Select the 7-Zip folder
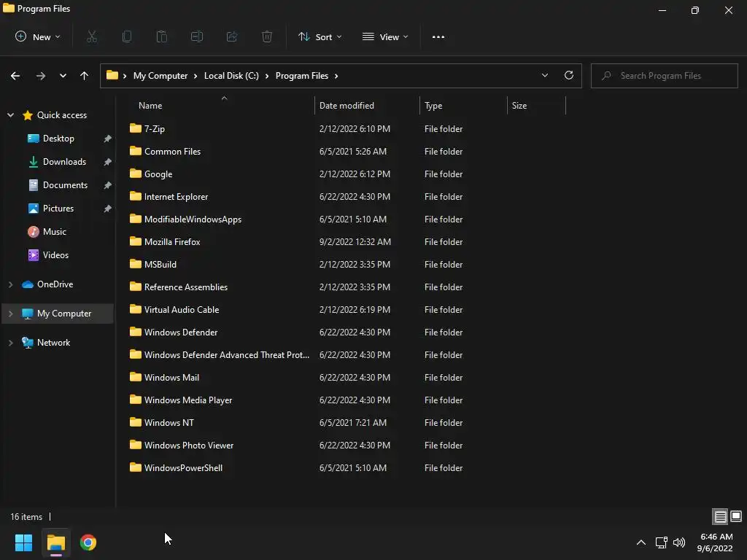This screenshot has height=560, width=747. pos(155,128)
